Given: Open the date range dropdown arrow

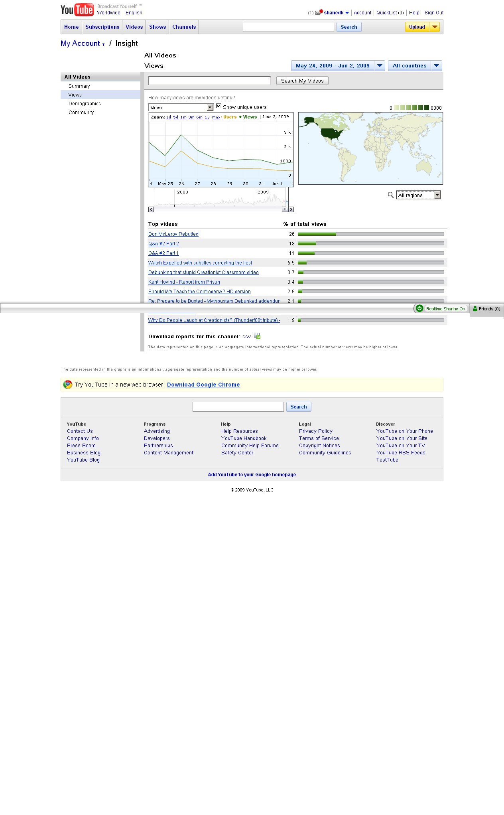Looking at the screenshot, I should pyautogui.click(x=380, y=66).
